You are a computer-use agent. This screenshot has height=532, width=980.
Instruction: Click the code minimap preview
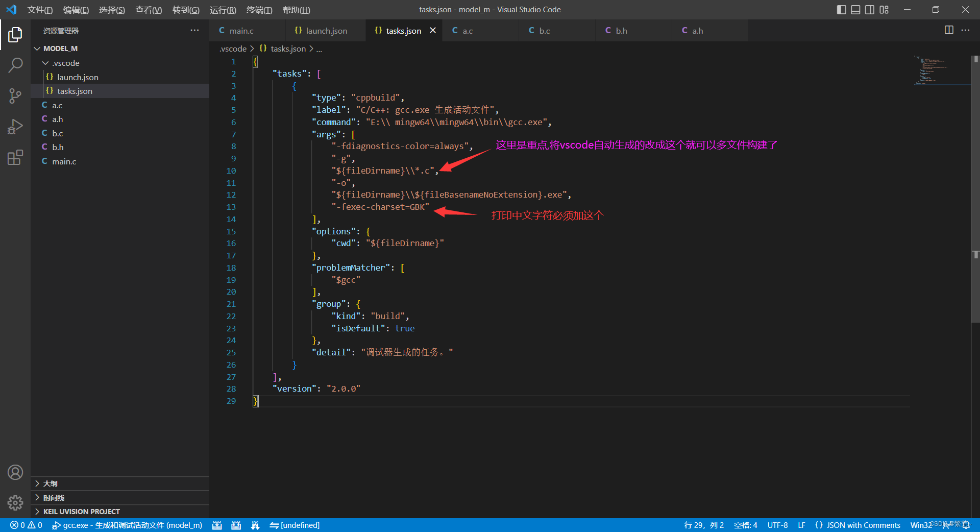tap(941, 70)
